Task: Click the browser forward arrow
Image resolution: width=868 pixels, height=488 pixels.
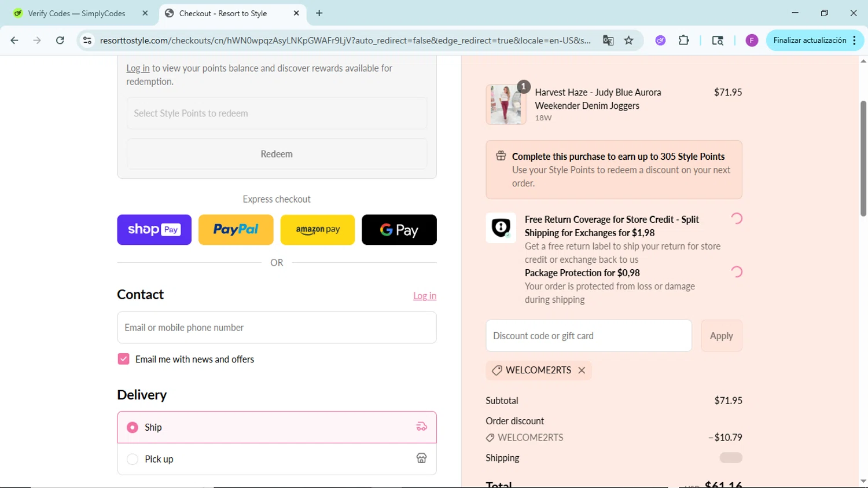Action: [x=37, y=41]
